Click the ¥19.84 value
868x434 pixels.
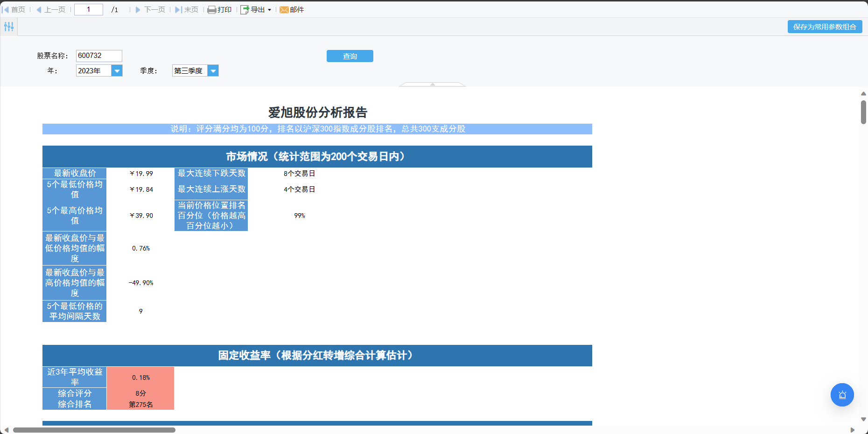[x=141, y=189]
